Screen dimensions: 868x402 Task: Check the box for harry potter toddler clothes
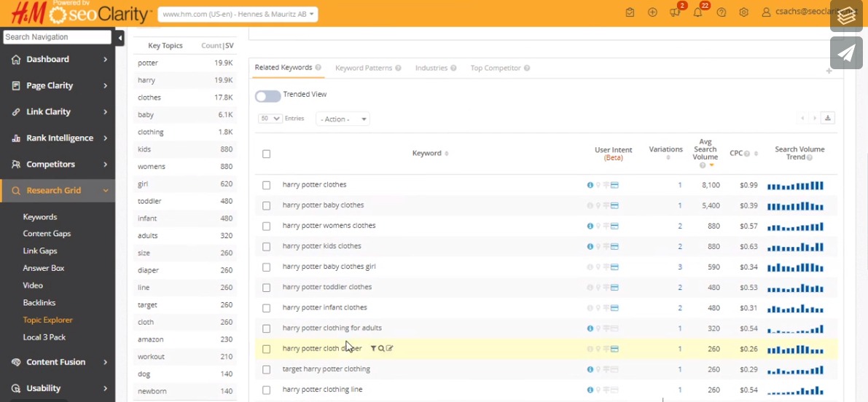(266, 288)
